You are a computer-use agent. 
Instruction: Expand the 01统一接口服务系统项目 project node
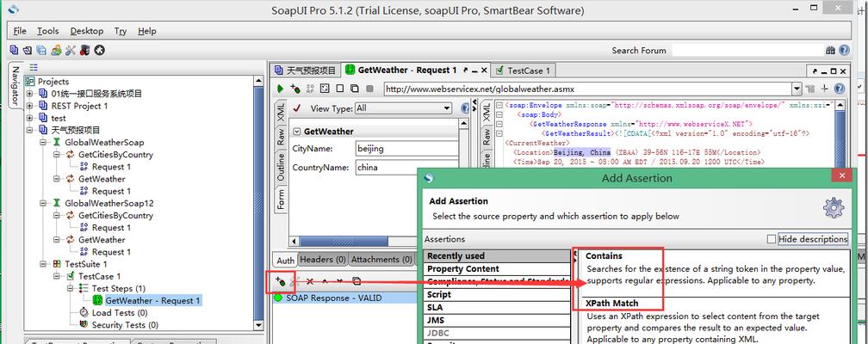29,94
